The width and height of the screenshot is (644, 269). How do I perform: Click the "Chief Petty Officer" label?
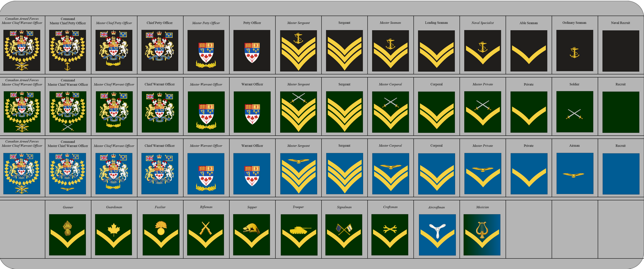[x=159, y=23]
